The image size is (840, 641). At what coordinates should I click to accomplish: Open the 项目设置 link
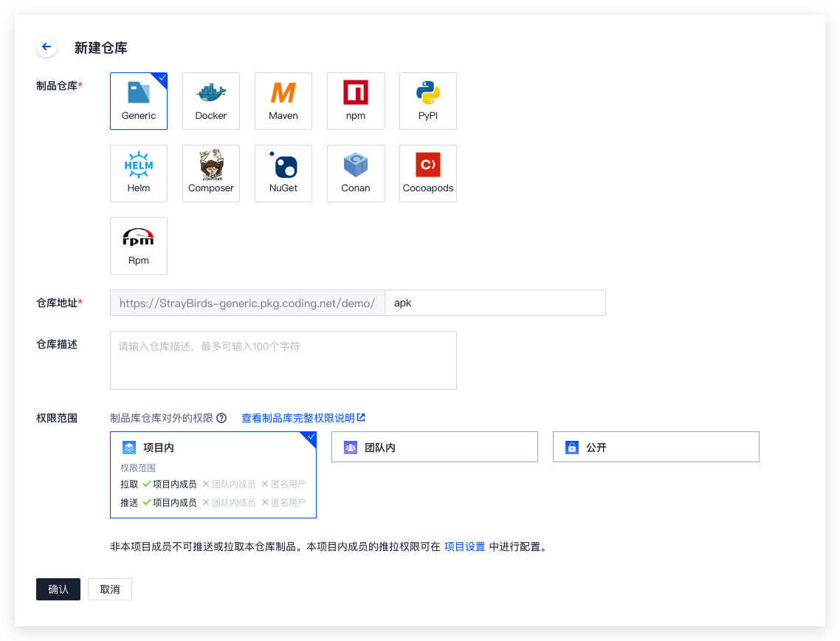[x=464, y=546]
